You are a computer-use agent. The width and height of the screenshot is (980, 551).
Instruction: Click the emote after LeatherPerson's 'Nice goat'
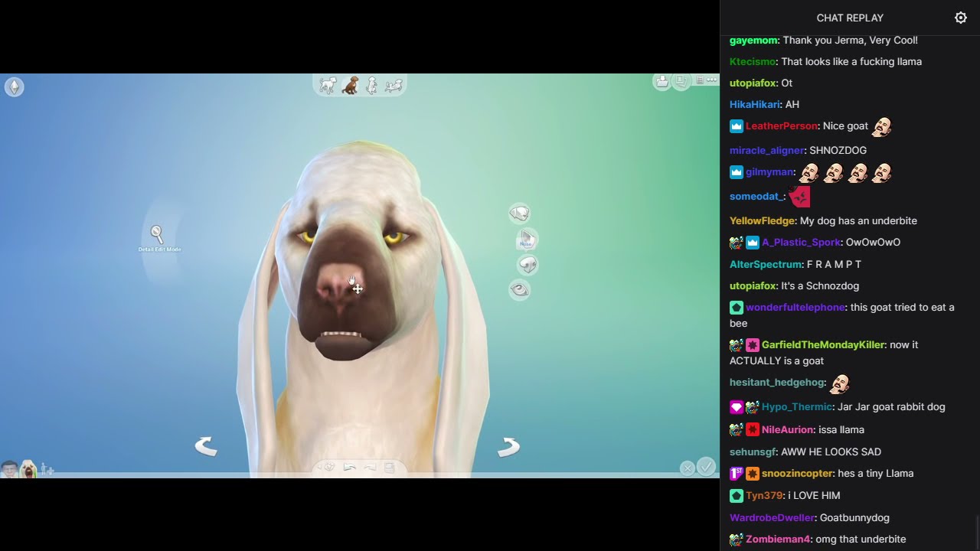coord(882,126)
